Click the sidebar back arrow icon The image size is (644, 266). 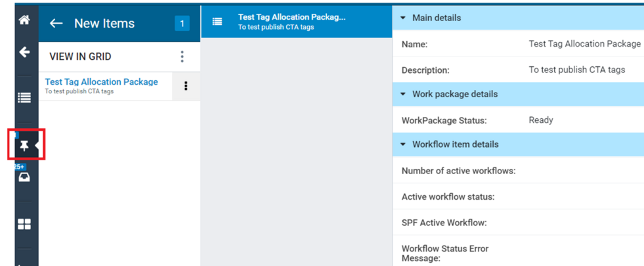point(25,52)
